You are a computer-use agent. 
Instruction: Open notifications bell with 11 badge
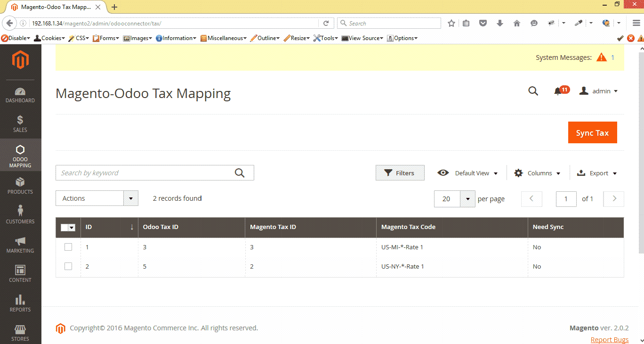pos(561,90)
